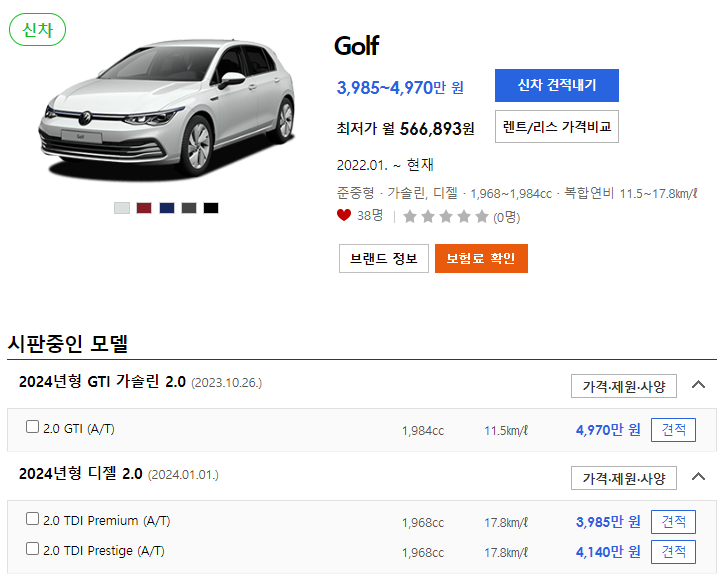Open 렌트/리스 가격비교
724x586 pixels.
point(557,127)
